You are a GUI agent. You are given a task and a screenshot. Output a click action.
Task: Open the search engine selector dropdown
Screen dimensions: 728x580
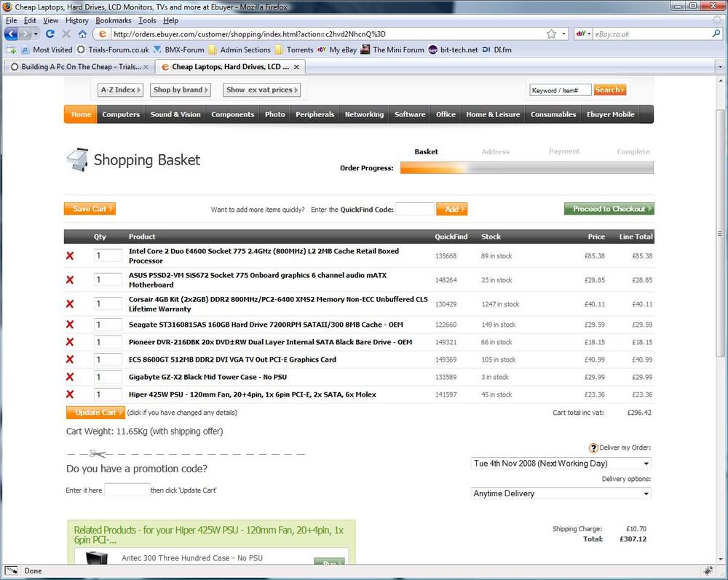(x=583, y=34)
